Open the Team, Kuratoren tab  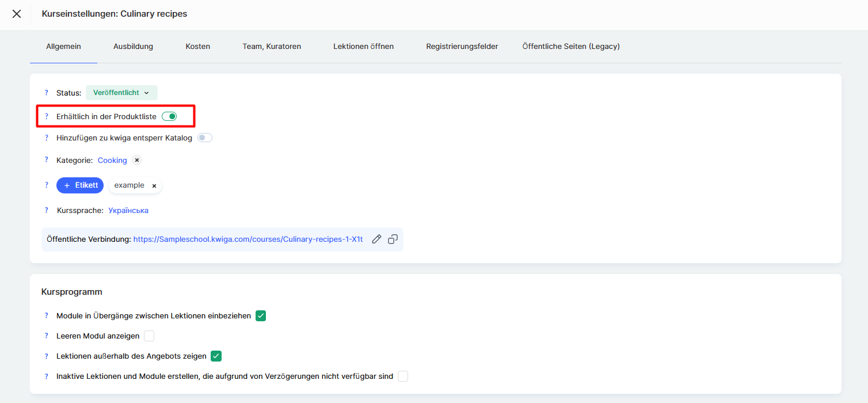click(272, 46)
